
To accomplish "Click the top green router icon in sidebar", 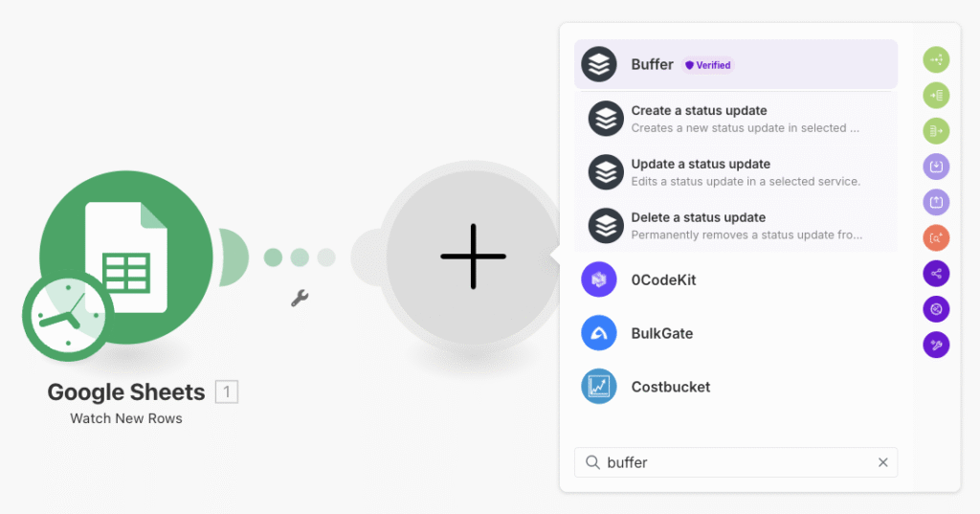I will [x=936, y=60].
